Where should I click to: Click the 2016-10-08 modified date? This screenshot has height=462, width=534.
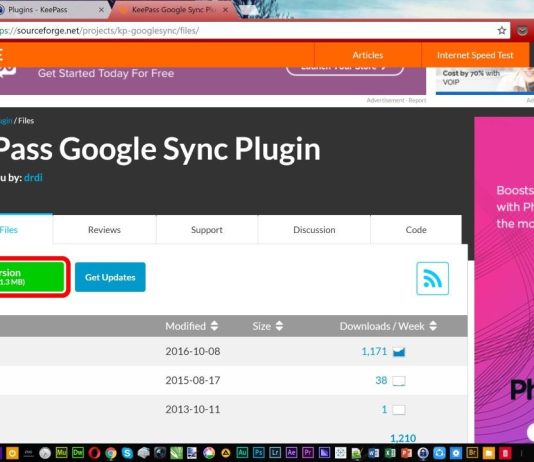tap(193, 351)
